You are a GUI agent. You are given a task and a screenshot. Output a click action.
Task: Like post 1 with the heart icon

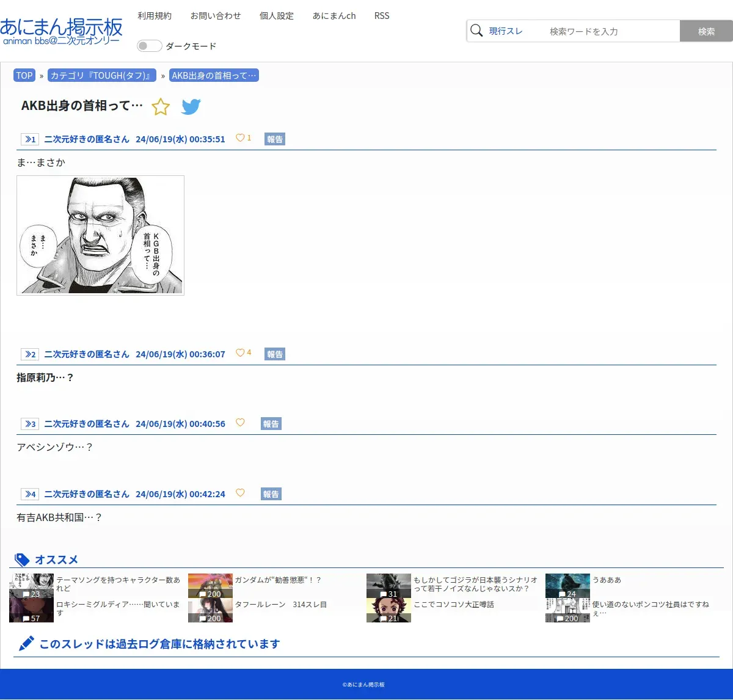pyautogui.click(x=240, y=138)
